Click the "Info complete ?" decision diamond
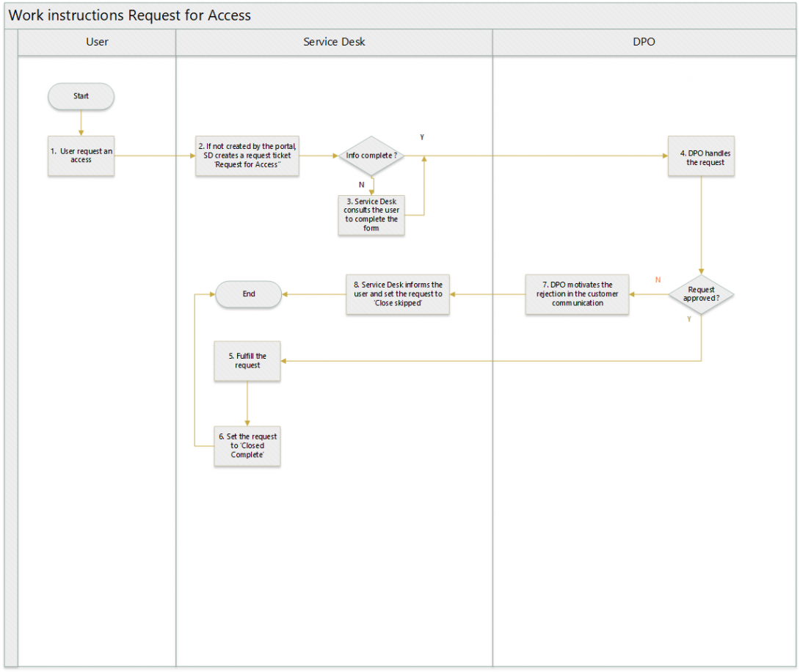 pyautogui.click(x=372, y=156)
